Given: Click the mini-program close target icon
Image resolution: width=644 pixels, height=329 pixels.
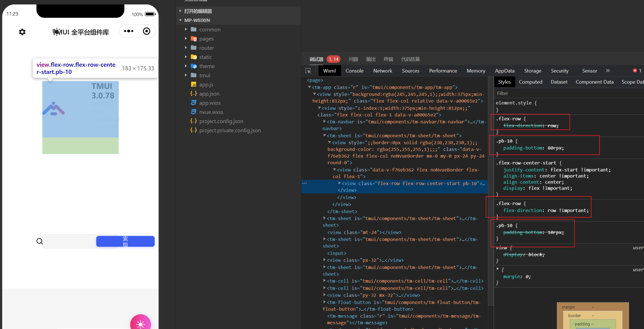Looking at the screenshot, I should tap(147, 31).
